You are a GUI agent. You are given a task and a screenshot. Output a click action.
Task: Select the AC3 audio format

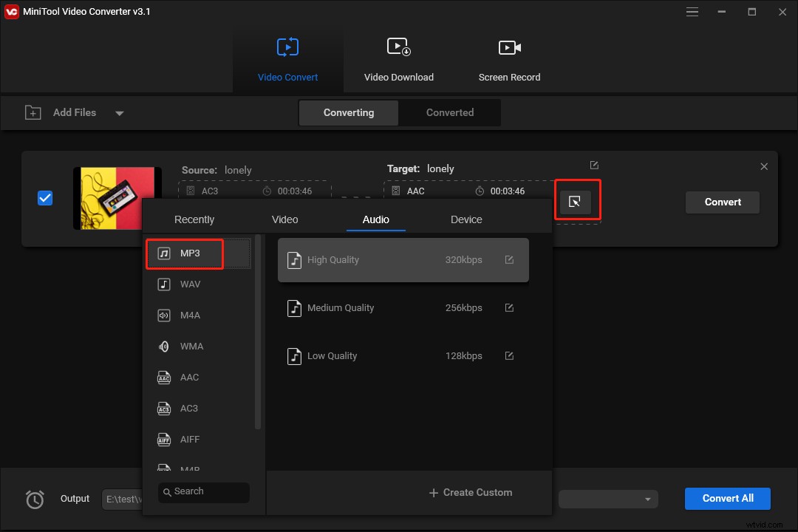(189, 409)
